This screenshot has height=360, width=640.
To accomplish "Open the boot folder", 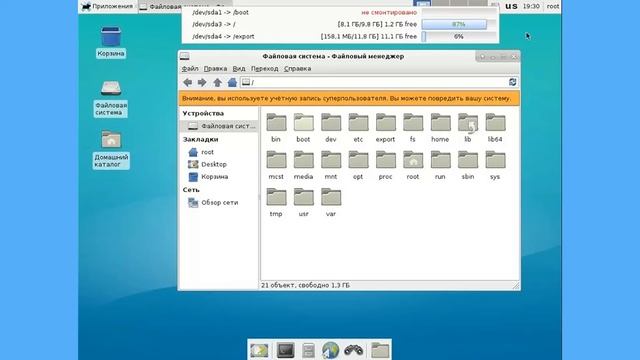I will click(304, 127).
